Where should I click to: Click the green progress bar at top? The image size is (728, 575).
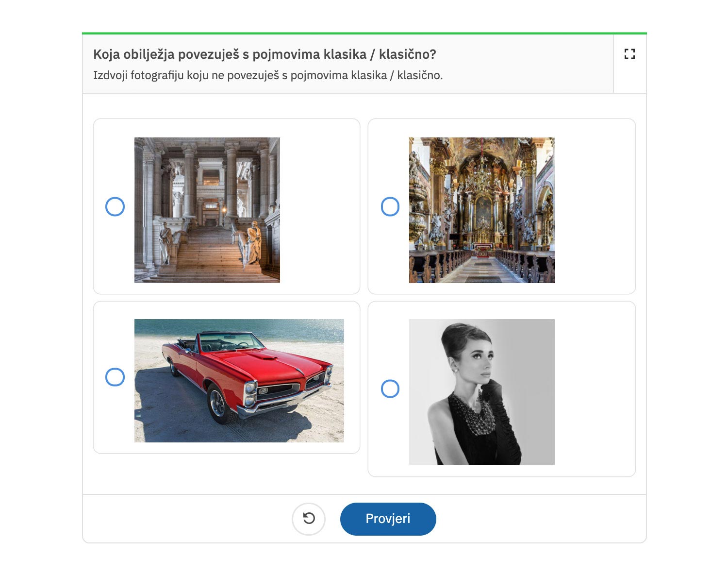click(364, 33)
